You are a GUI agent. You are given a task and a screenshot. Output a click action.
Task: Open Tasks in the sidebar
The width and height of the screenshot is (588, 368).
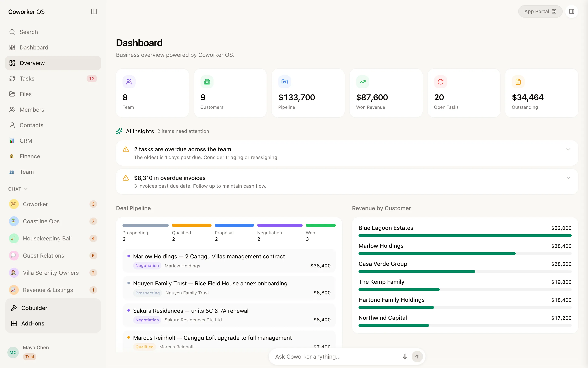click(53, 79)
